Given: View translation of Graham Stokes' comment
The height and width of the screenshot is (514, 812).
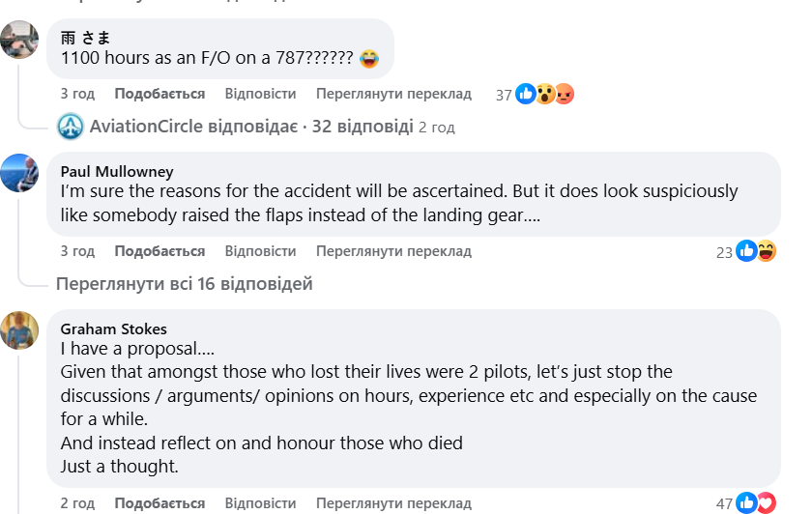Looking at the screenshot, I should [393, 503].
